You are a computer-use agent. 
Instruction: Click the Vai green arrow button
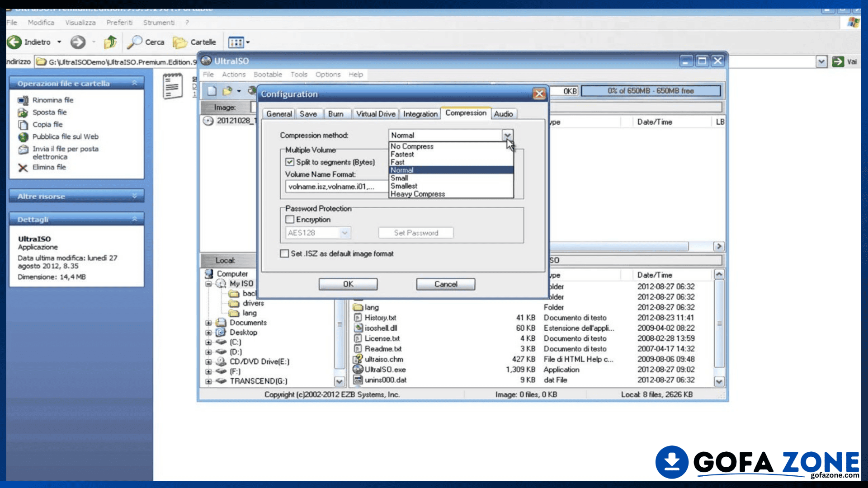pyautogui.click(x=838, y=61)
